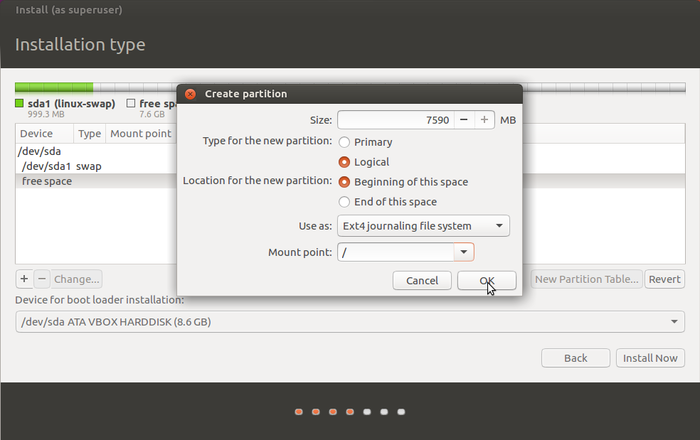Expand the Mount point dropdown arrow
This screenshot has height=440, width=700.
click(x=464, y=252)
